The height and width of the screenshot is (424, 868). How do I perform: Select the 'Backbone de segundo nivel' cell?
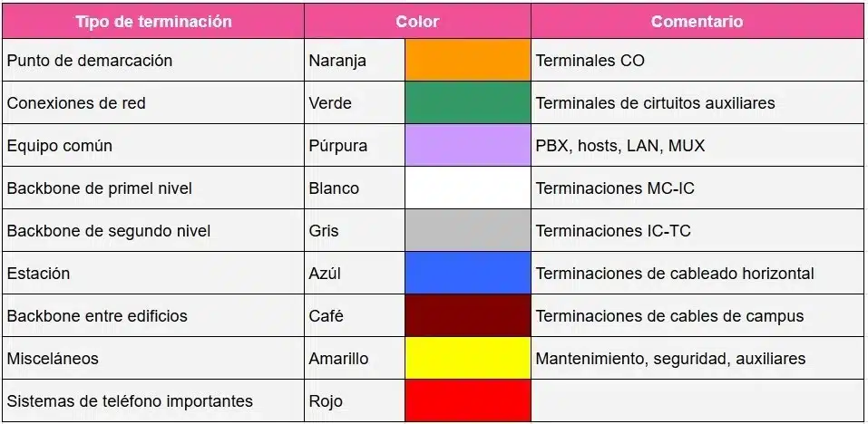[x=109, y=230]
